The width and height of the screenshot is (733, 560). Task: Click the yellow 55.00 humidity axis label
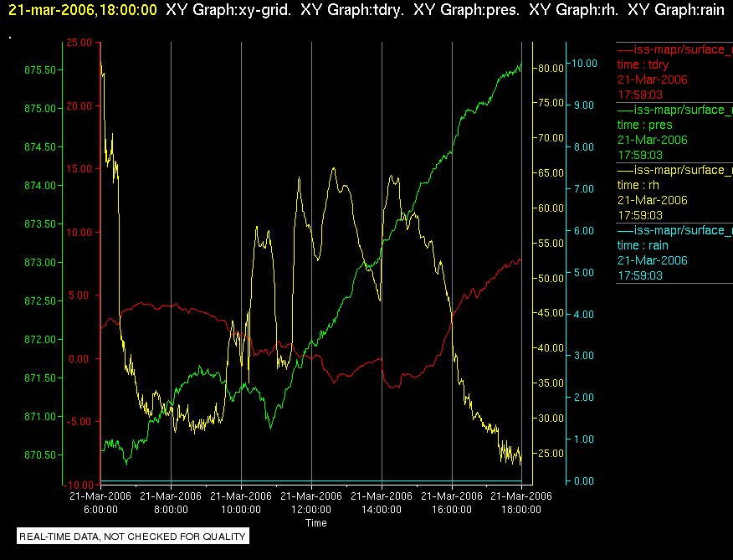tap(551, 244)
